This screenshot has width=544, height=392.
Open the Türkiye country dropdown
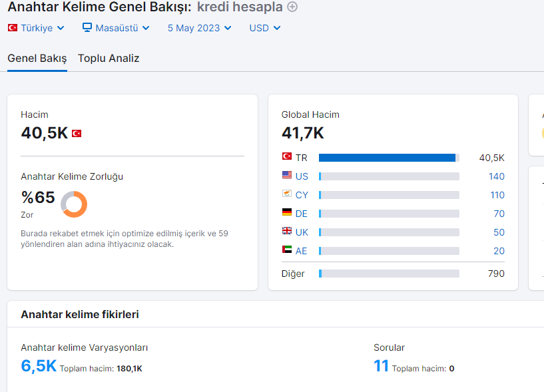[x=36, y=28]
